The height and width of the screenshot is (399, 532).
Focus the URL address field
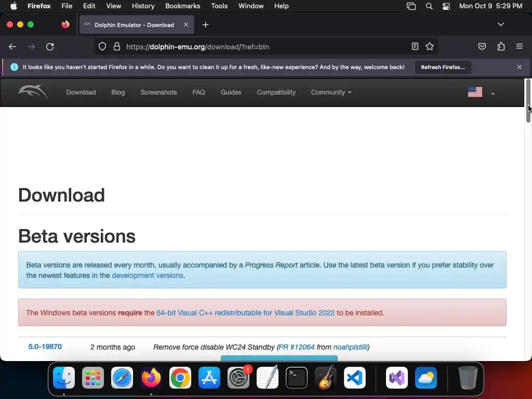click(265, 47)
